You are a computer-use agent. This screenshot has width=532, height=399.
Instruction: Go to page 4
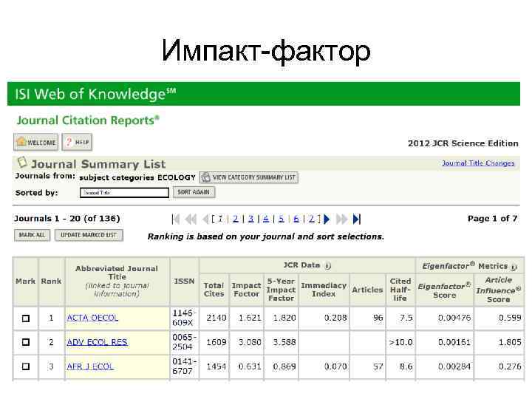click(x=266, y=219)
